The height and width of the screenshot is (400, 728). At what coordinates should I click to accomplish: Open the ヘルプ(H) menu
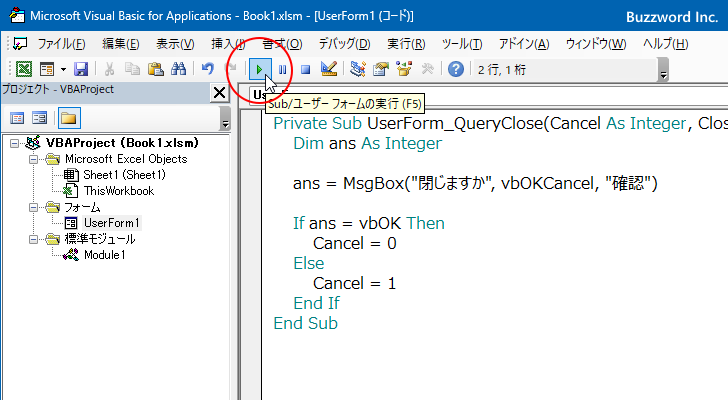point(665,44)
